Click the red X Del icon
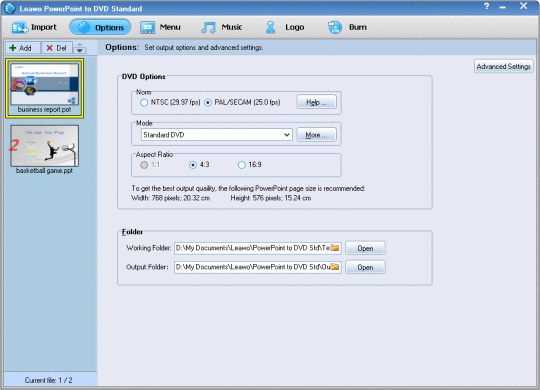 pos(50,48)
